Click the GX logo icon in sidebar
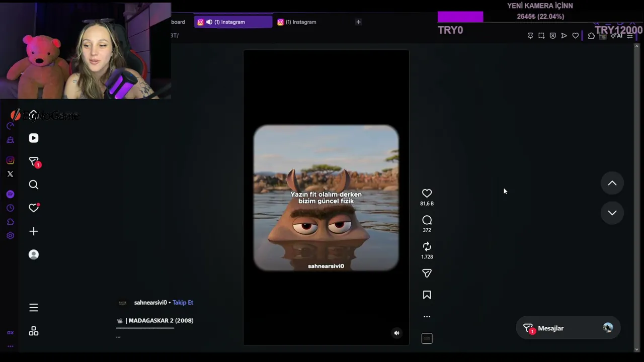The width and height of the screenshot is (644, 362). point(10,333)
